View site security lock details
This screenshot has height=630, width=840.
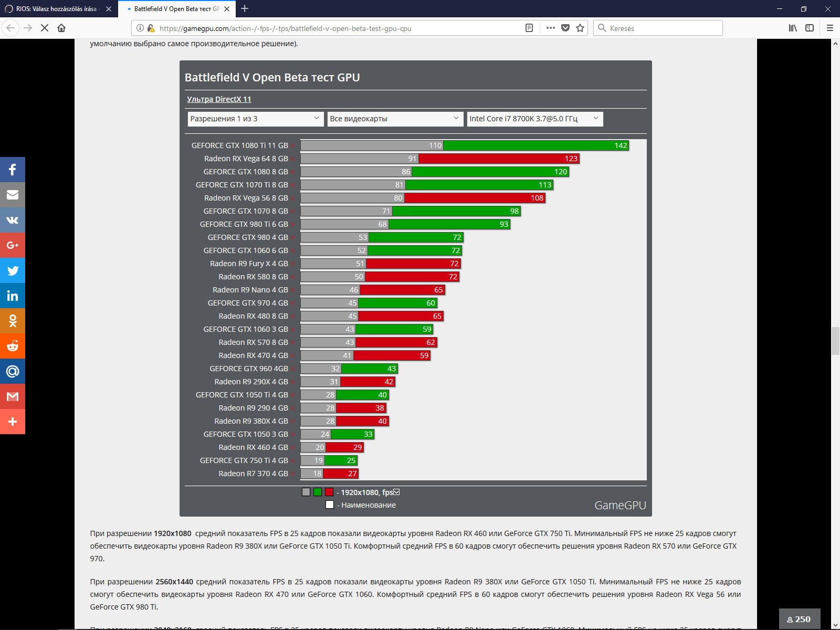[x=151, y=28]
